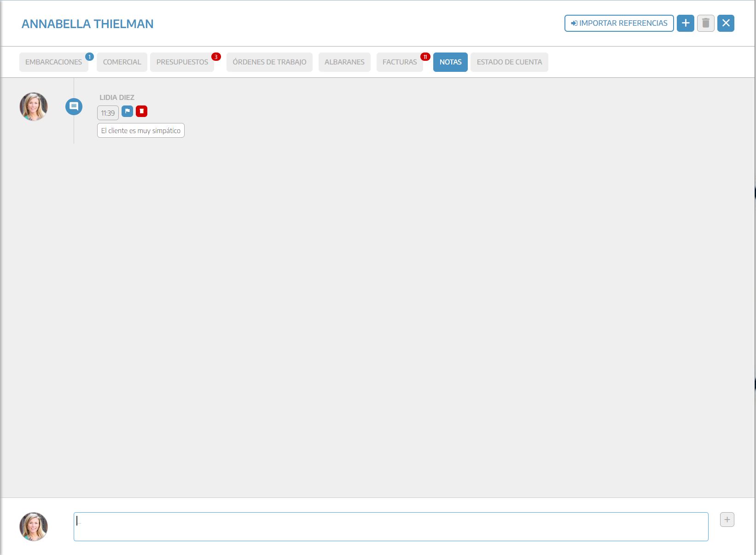Click Importar Referencias button
Screen dimensions: 756x555
(x=619, y=23)
